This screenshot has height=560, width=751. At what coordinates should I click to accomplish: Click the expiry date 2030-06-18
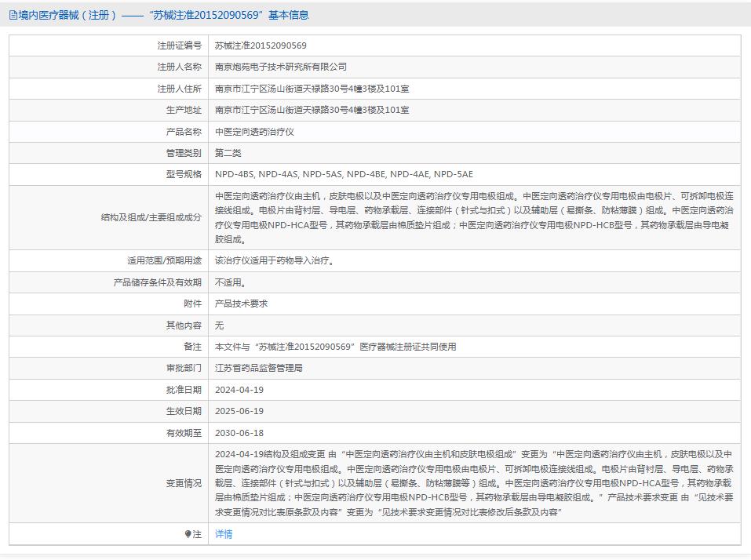[239, 433]
